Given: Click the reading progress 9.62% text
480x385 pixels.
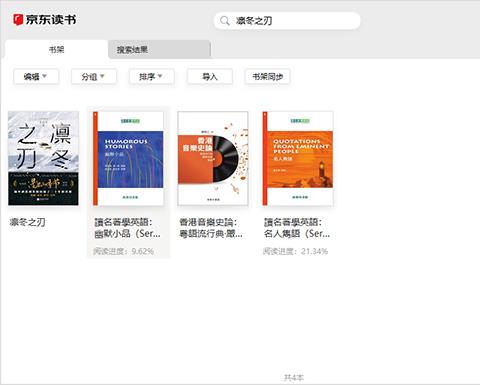Looking at the screenshot, I should pyautogui.click(x=124, y=251).
